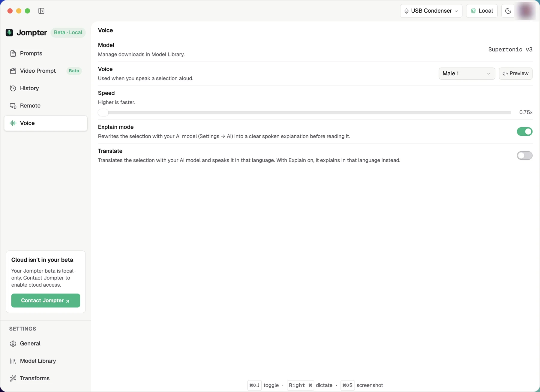Viewport: 540px width, 392px height.
Task: Open the USB Condenser microphone dropdown
Action: [431, 11]
